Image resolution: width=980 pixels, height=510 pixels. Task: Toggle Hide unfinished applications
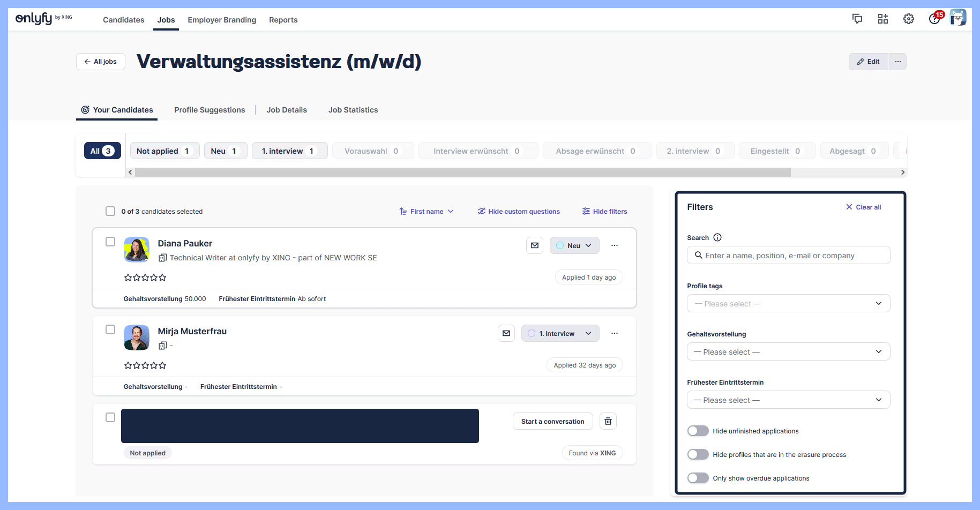coord(698,430)
